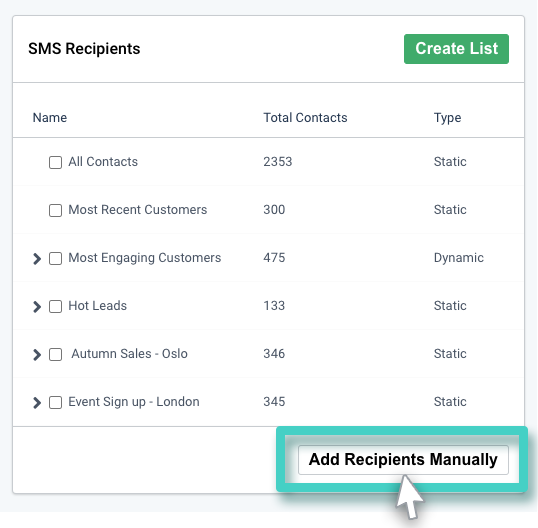This screenshot has width=538, height=528.
Task: Click the 346 contacts value
Action: pos(274,354)
